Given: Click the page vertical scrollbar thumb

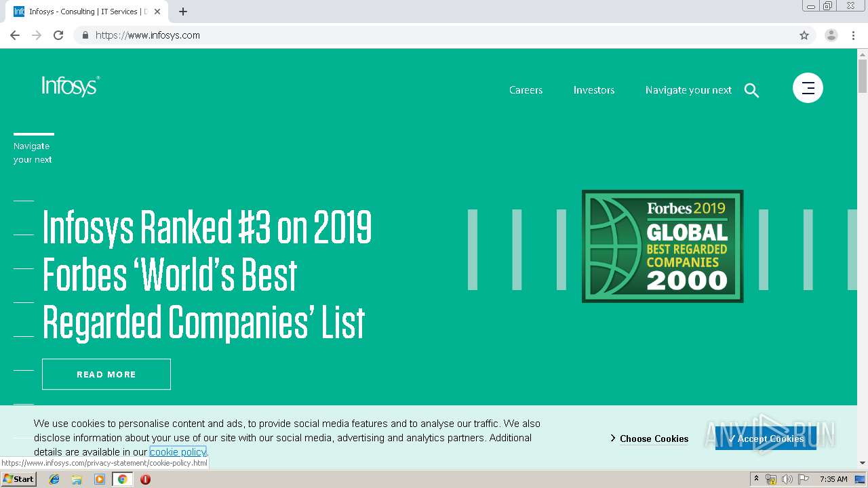Looking at the screenshot, I should pyautogui.click(x=863, y=76).
